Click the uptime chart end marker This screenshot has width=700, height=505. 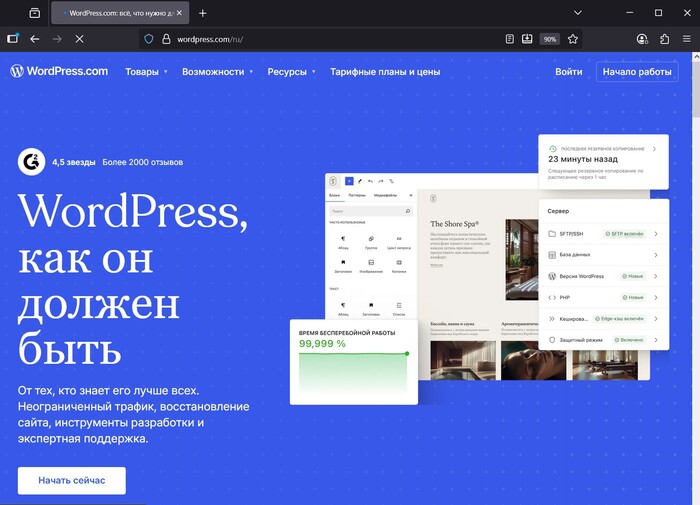coord(407,354)
